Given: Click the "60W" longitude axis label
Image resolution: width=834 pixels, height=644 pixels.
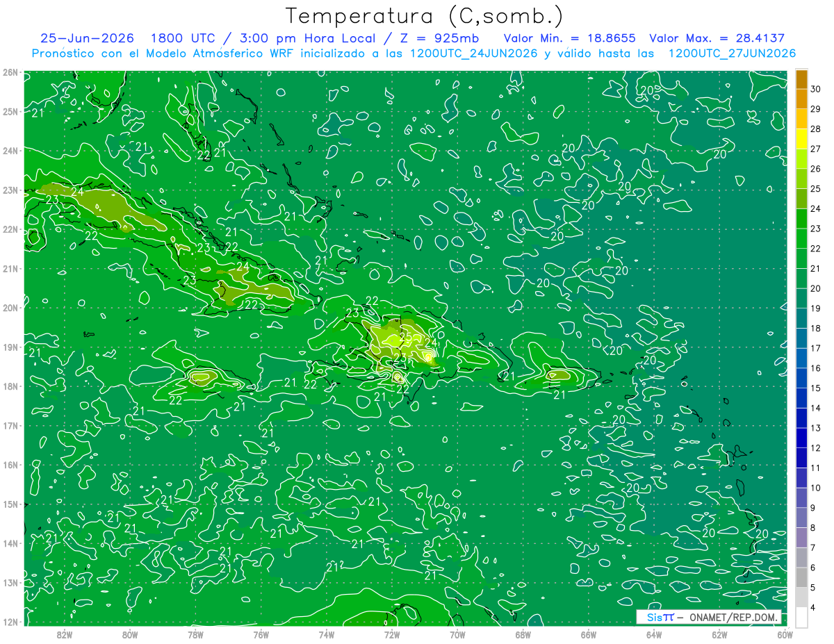Looking at the screenshot, I should click(785, 635).
